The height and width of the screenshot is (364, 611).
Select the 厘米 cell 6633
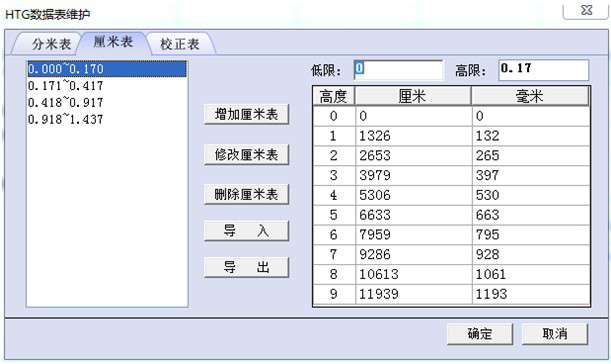[x=413, y=215]
